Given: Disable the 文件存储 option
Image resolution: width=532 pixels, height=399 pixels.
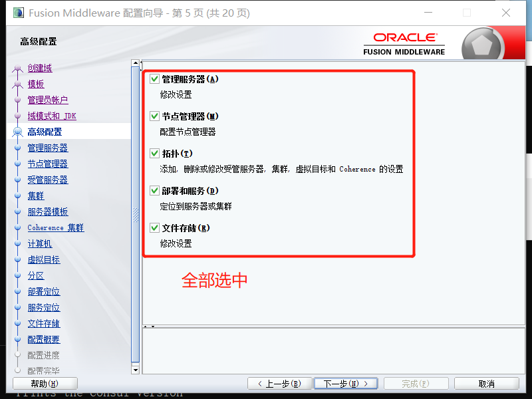Looking at the screenshot, I should 154,227.
